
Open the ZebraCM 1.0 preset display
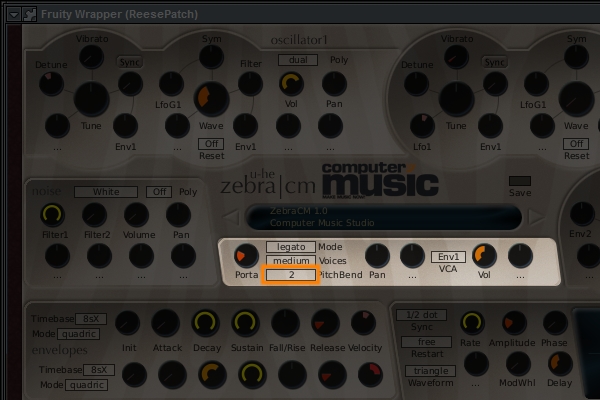point(384,217)
